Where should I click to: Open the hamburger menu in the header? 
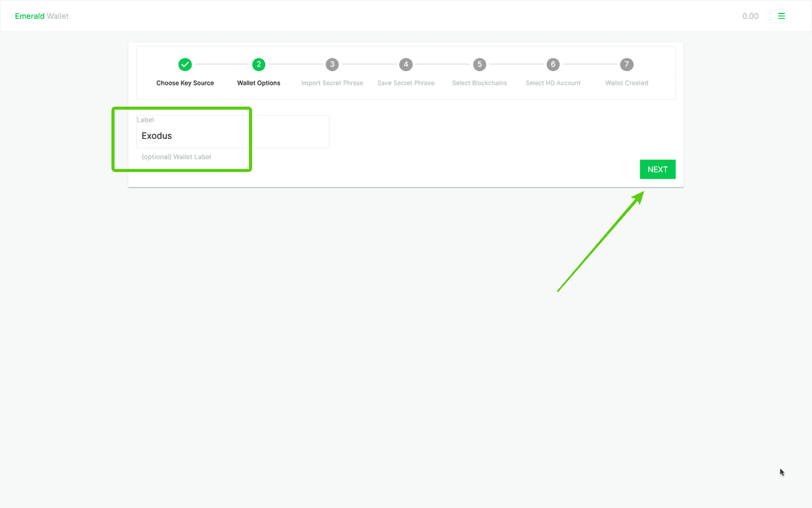point(782,16)
